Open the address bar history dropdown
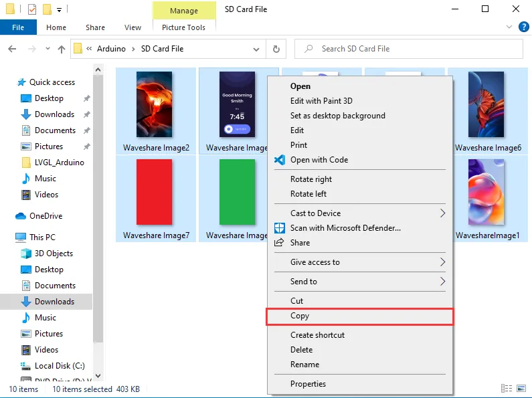 [x=256, y=49]
